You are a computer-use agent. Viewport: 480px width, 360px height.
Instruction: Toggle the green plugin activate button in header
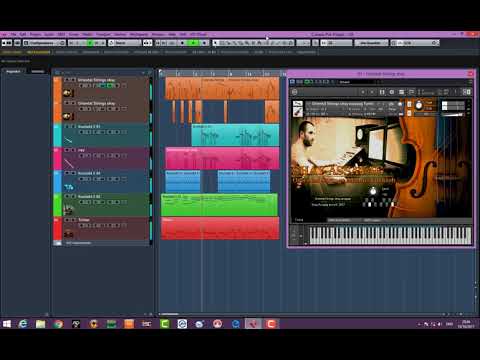[308, 82]
